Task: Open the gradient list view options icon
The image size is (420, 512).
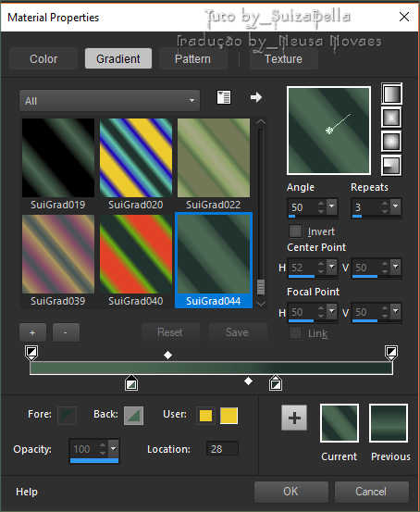Action: (224, 97)
